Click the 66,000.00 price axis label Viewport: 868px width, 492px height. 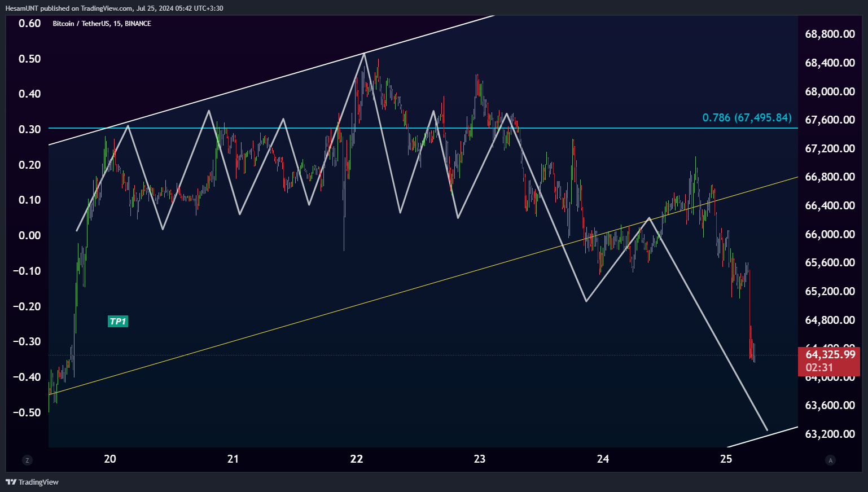coord(830,234)
